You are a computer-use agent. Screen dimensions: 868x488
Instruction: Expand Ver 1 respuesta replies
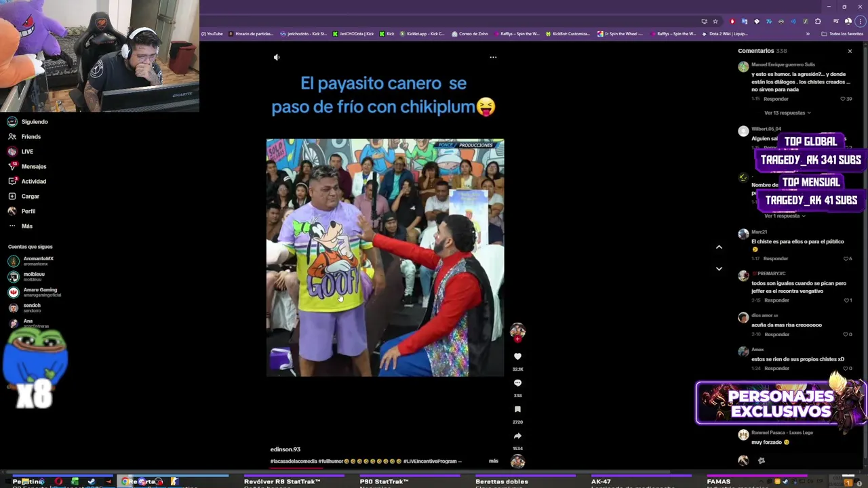point(785,216)
